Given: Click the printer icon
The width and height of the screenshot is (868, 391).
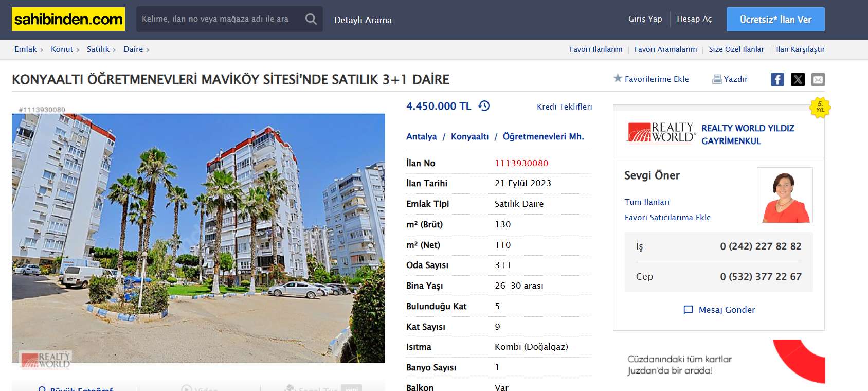Looking at the screenshot, I should click(x=717, y=79).
